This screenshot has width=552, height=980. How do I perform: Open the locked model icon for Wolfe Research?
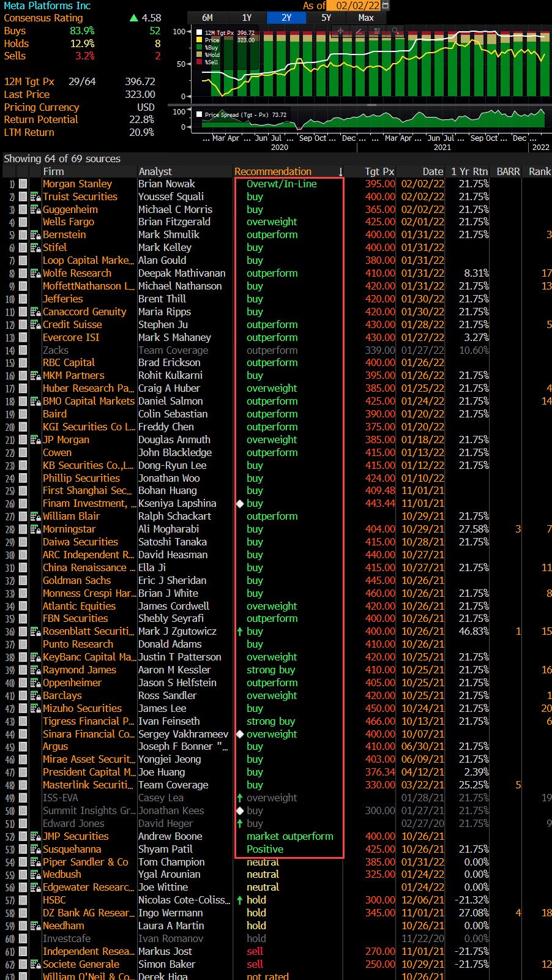click(35, 274)
